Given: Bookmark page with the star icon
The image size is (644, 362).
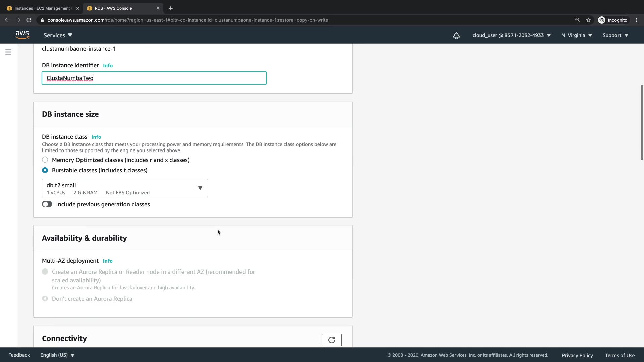Looking at the screenshot, I should click(x=588, y=20).
